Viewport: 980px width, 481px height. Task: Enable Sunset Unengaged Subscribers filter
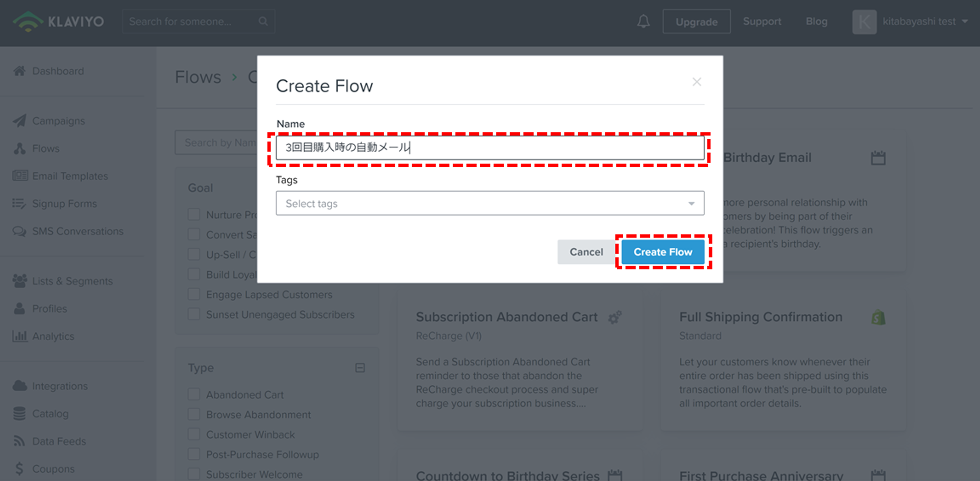tap(194, 315)
